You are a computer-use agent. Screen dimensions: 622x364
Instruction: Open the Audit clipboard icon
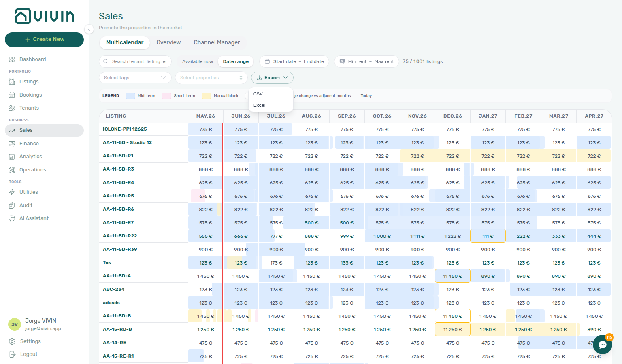(12, 205)
